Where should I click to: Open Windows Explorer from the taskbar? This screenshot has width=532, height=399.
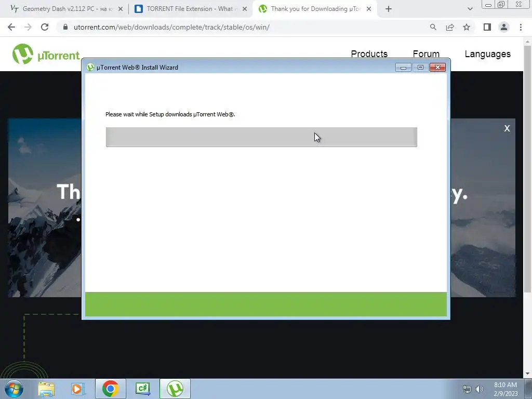46,389
